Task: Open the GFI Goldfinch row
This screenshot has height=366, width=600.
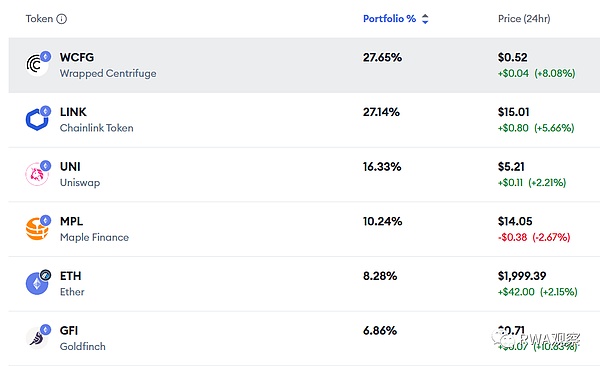Action: (x=304, y=338)
